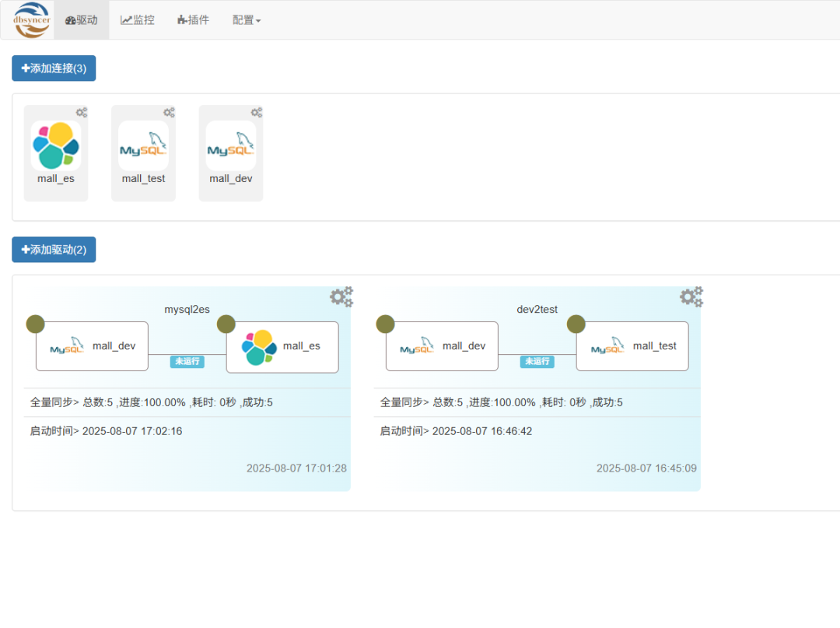
Task: Click 未运行 status badge in mysql2es
Action: [x=187, y=362]
